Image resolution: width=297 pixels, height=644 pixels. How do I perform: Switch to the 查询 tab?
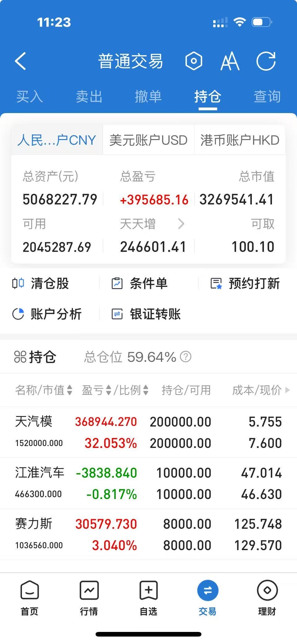pyautogui.click(x=267, y=97)
